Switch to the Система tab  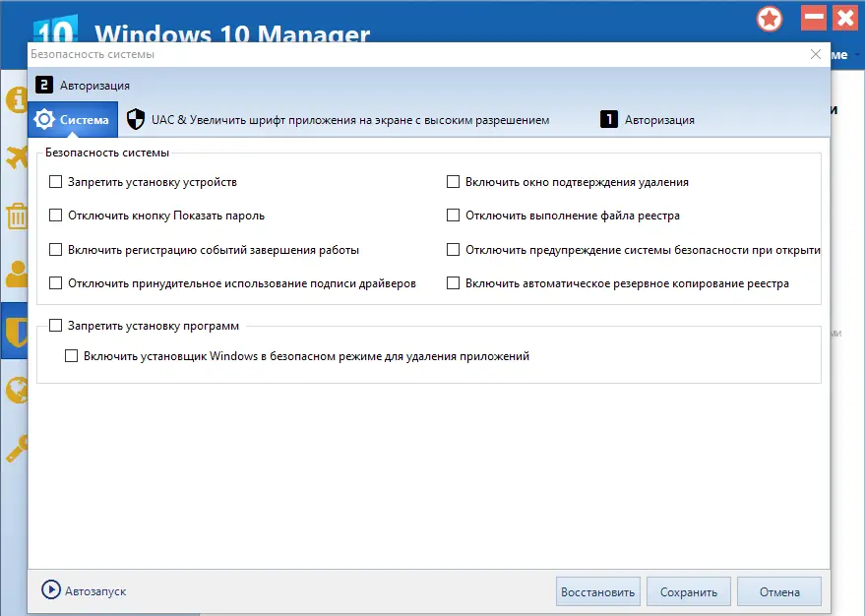click(x=73, y=119)
